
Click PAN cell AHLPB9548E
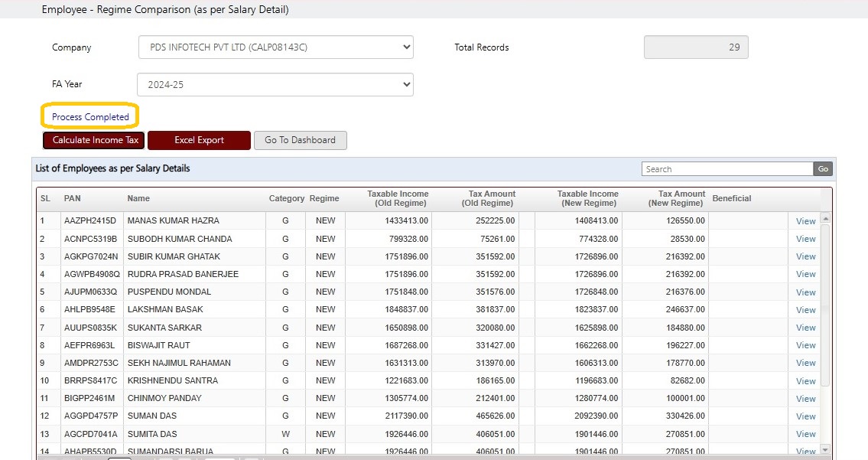89,309
